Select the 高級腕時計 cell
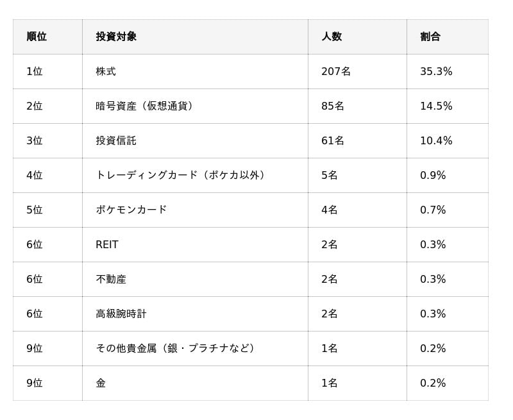513x420 pixels. click(121, 314)
